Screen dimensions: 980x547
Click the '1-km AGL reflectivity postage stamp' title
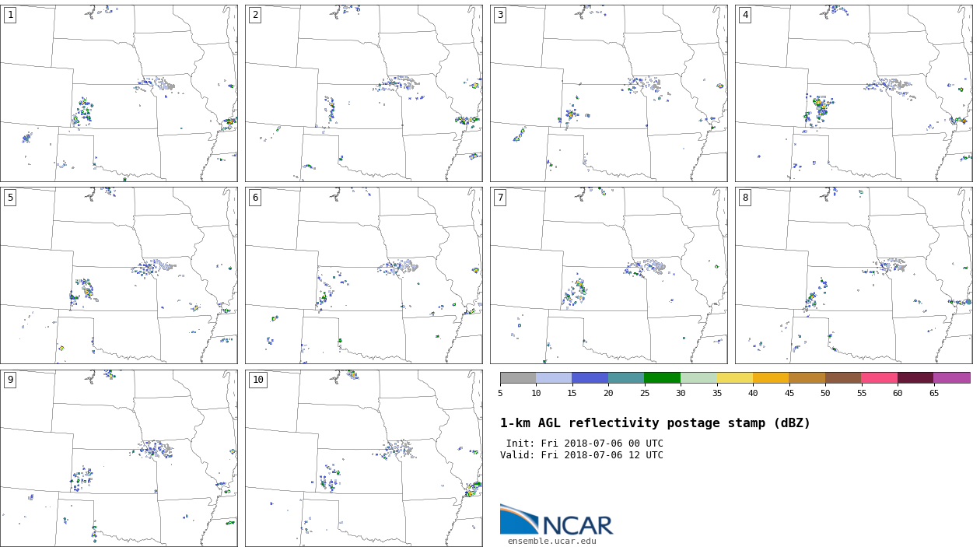[x=655, y=423]
